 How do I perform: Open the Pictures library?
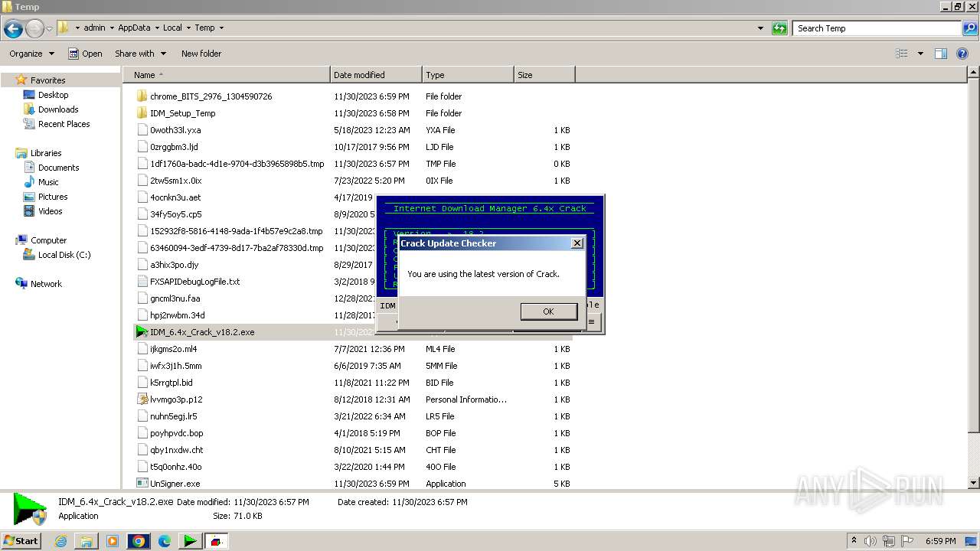click(x=53, y=197)
